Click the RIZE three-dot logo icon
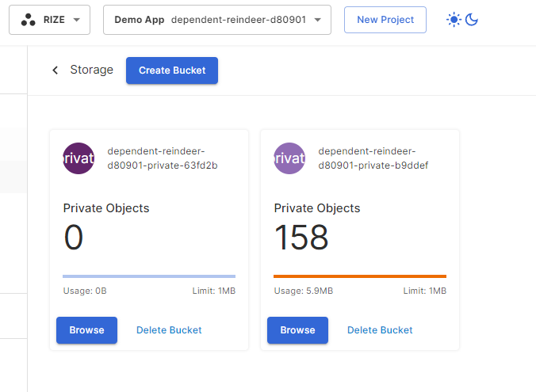 [28, 20]
